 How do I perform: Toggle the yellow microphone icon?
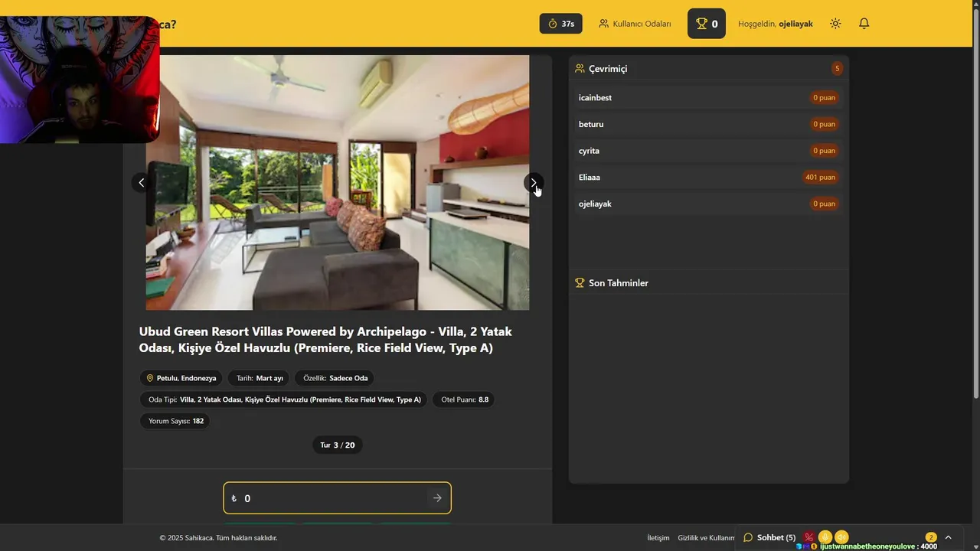(825, 537)
